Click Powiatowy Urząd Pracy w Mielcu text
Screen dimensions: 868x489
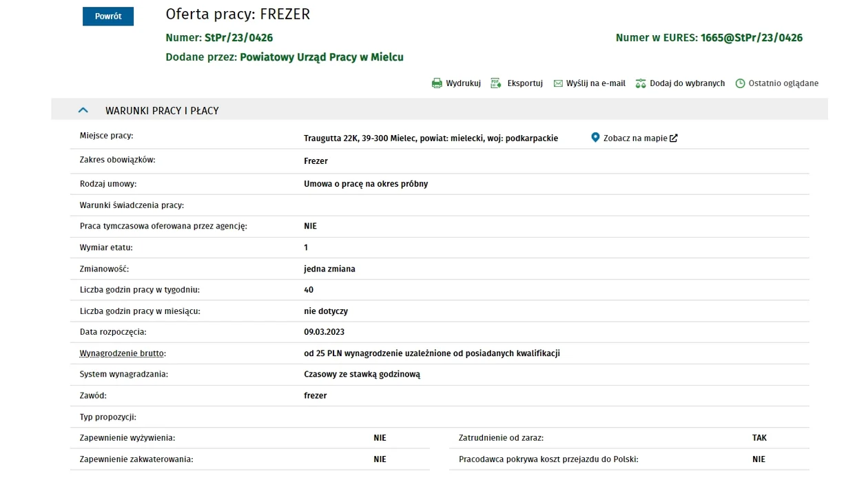click(x=322, y=57)
